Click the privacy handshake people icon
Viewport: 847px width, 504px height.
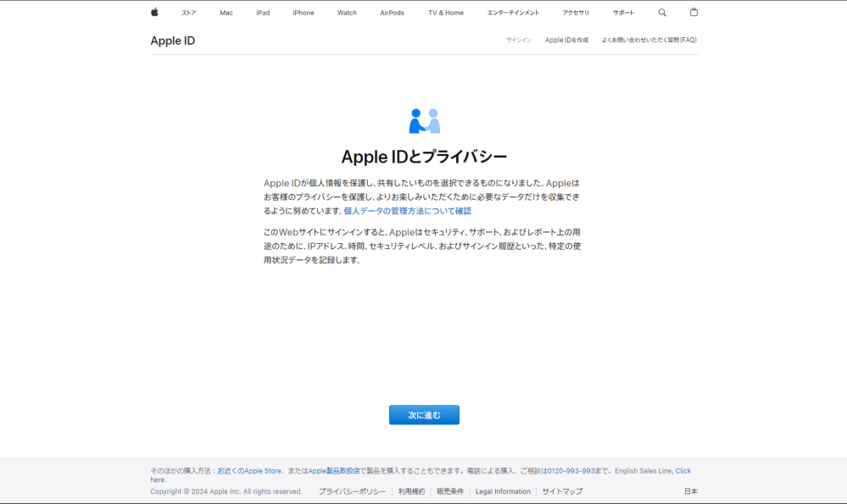click(x=425, y=121)
